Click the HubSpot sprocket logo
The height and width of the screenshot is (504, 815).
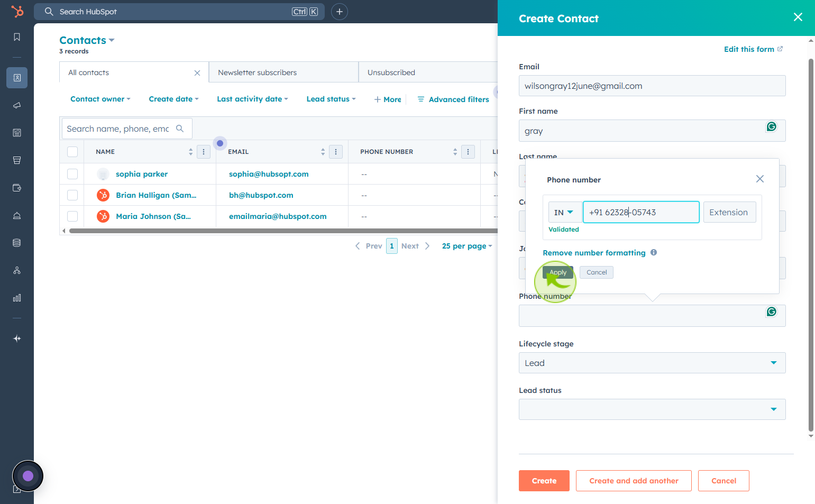click(17, 11)
